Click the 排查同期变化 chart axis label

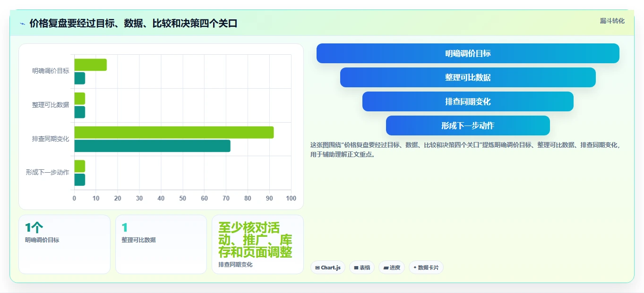click(x=51, y=139)
